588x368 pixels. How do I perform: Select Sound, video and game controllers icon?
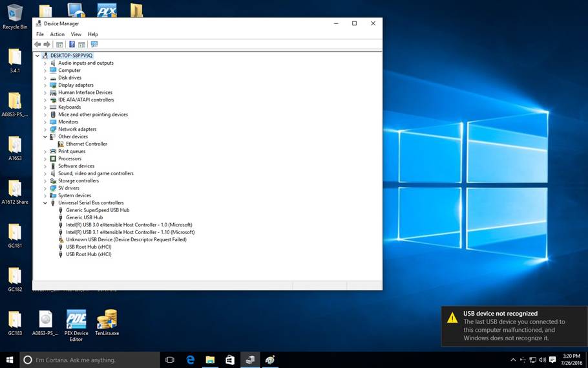pyautogui.click(x=53, y=173)
